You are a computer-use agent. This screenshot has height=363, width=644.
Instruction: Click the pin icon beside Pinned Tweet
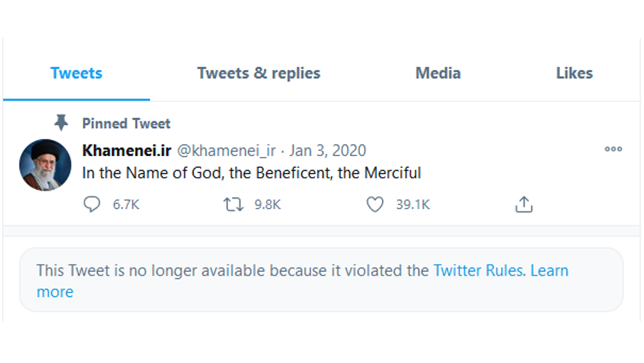click(61, 122)
